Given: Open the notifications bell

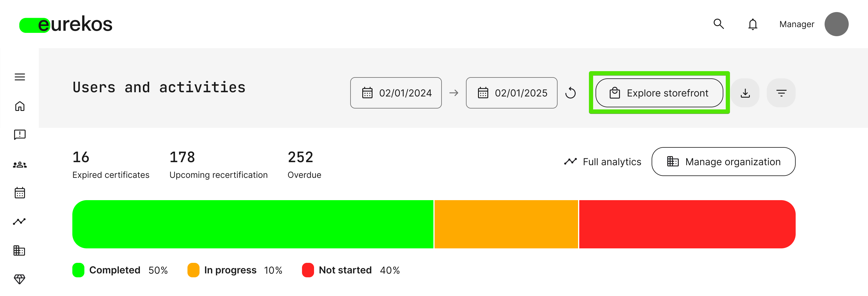Looking at the screenshot, I should pos(753,24).
